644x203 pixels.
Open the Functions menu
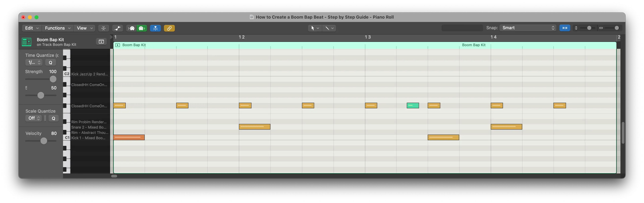tap(57, 28)
